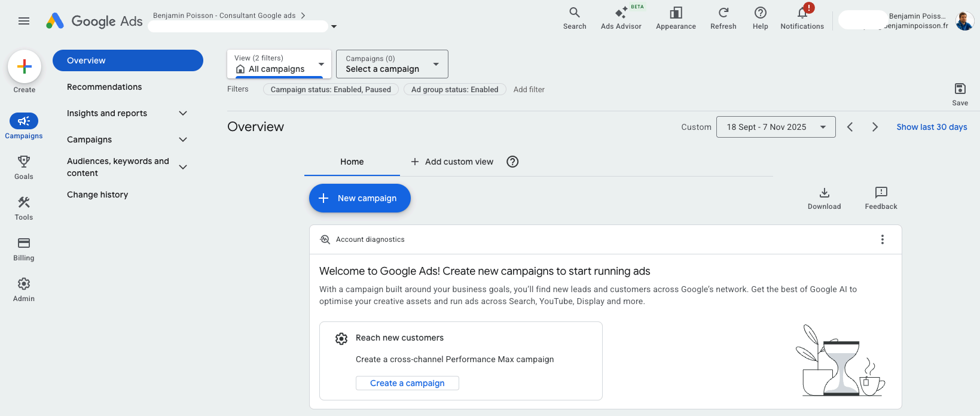Viewport: 980px width, 416px height.
Task: Open the date range 18 Sept - 7 Nov 2025 picker
Action: point(776,127)
